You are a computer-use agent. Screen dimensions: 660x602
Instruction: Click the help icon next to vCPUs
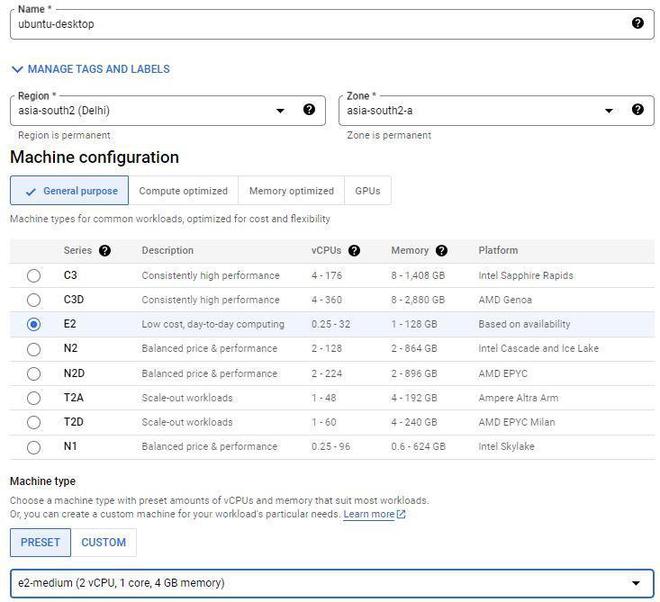tap(354, 251)
